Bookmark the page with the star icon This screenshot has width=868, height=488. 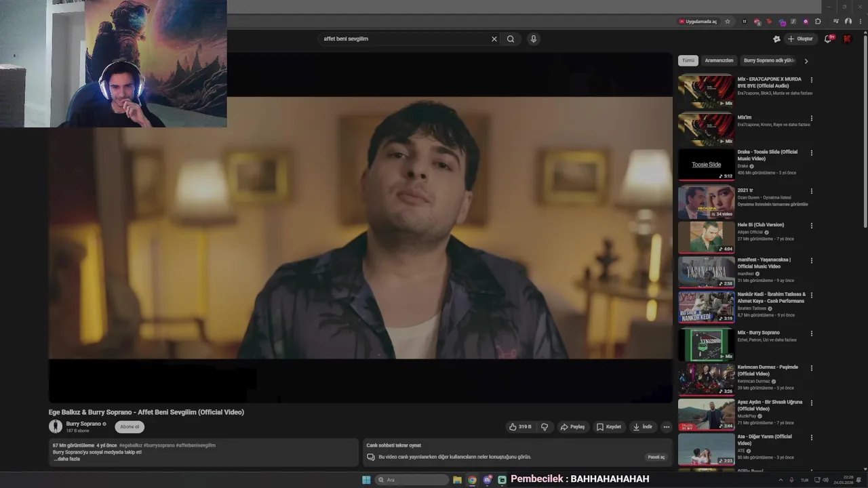click(728, 22)
